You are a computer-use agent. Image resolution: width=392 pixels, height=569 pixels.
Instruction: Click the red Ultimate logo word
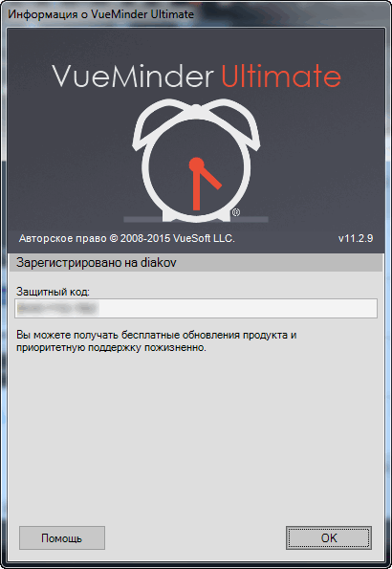tap(281, 76)
